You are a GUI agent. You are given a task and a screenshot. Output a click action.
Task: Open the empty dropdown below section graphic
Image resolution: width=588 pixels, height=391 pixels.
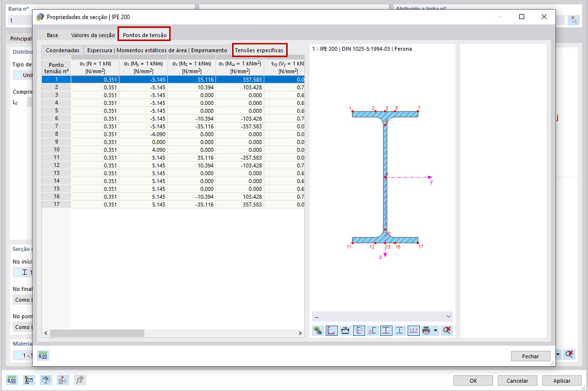tap(382, 317)
